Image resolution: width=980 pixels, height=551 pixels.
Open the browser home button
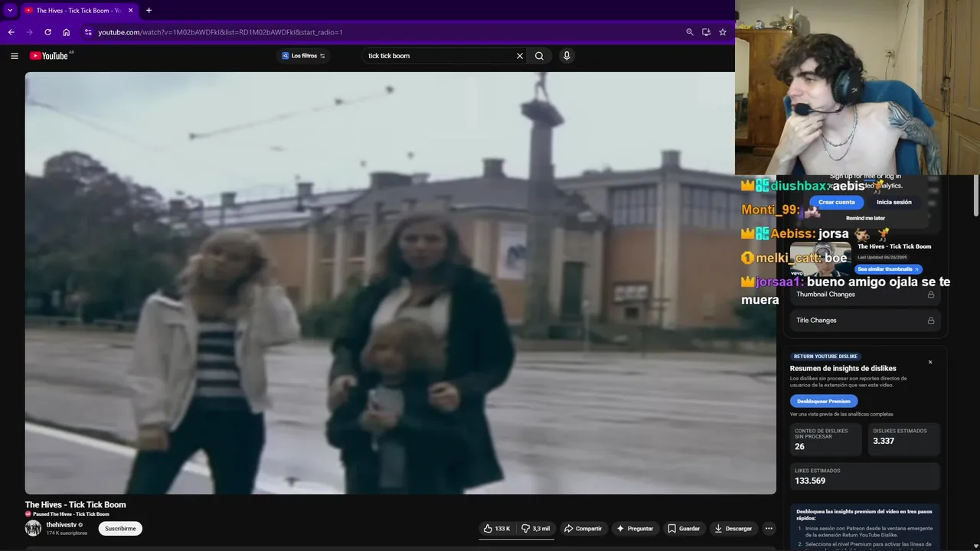66,32
